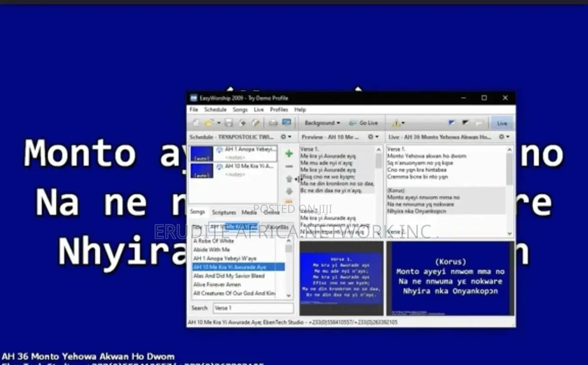Select AH 10 Me Kra Yi schedule item
Viewport: 588px width, 365px height.
click(233, 170)
